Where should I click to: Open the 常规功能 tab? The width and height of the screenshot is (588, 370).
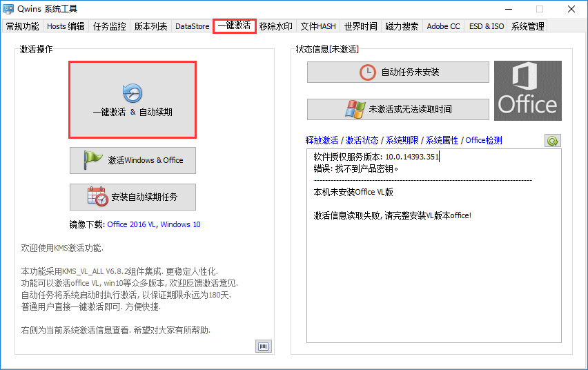click(x=23, y=26)
